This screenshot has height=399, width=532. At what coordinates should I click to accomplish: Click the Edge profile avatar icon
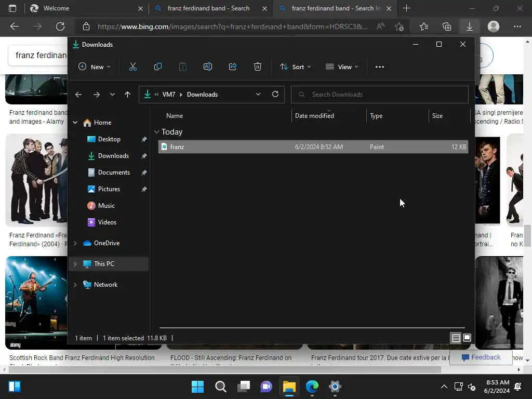(x=494, y=26)
